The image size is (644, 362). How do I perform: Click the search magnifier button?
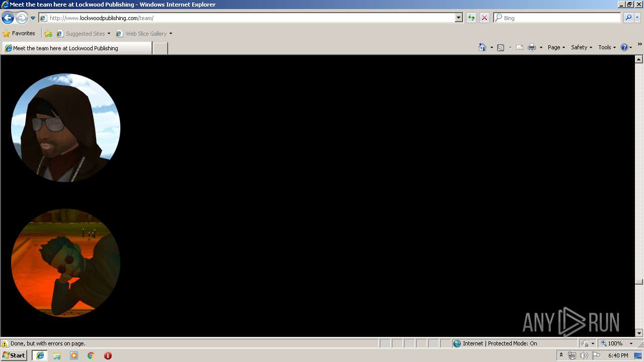[628, 18]
